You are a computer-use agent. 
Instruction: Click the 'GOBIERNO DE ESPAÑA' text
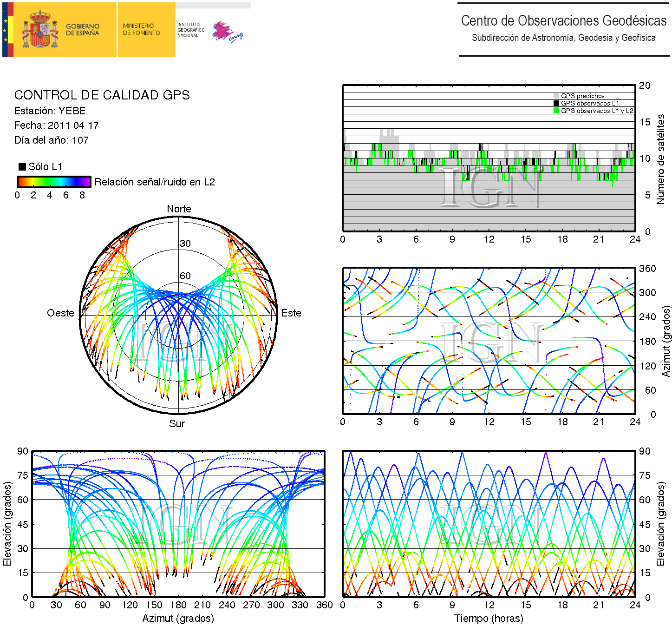tap(83, 30)
